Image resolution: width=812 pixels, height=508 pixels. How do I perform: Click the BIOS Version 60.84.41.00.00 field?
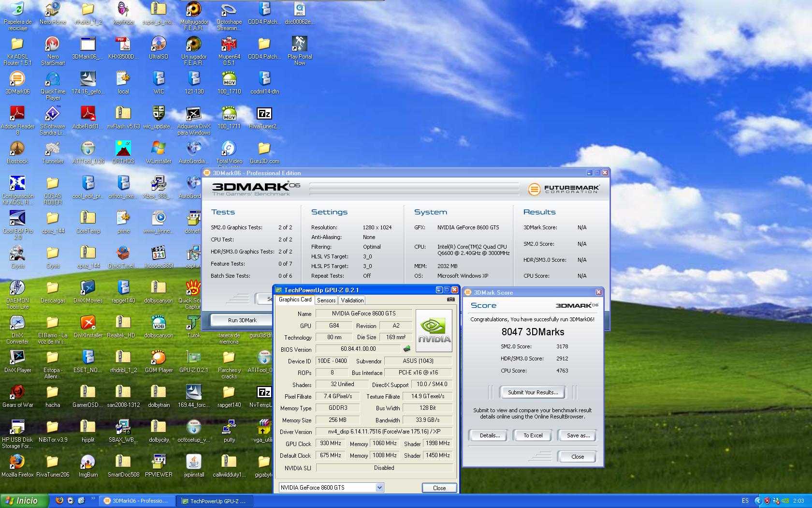358,349
